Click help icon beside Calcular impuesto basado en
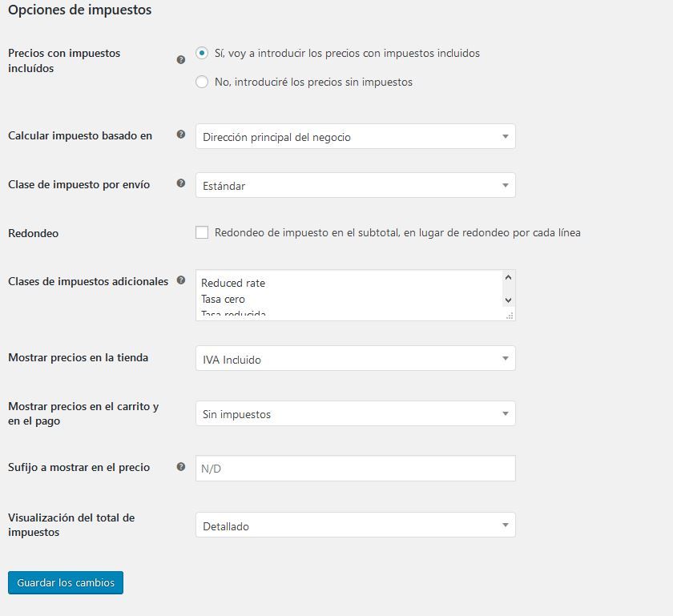This screenshot has height=616, width=673. pyautogui.click(x=181, y=135)
